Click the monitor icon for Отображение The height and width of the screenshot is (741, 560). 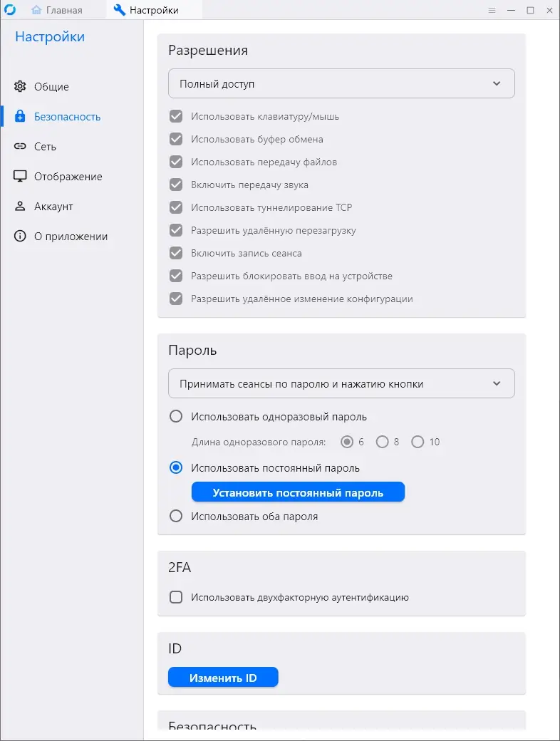(20, 177)
